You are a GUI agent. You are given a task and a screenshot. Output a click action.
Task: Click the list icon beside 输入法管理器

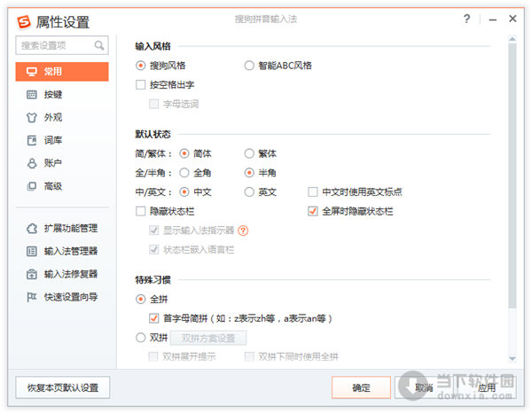(32, 251)
